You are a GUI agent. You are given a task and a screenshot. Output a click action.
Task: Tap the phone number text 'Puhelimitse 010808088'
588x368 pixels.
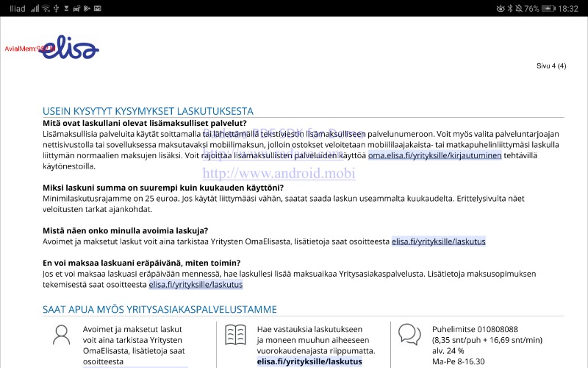tap(475, 329)
